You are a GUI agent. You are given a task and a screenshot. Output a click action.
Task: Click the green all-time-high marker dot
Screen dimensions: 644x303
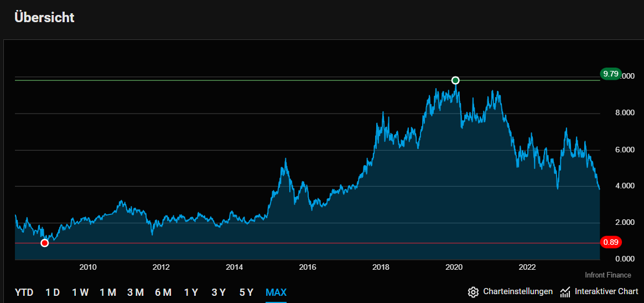tap(455, 80)
